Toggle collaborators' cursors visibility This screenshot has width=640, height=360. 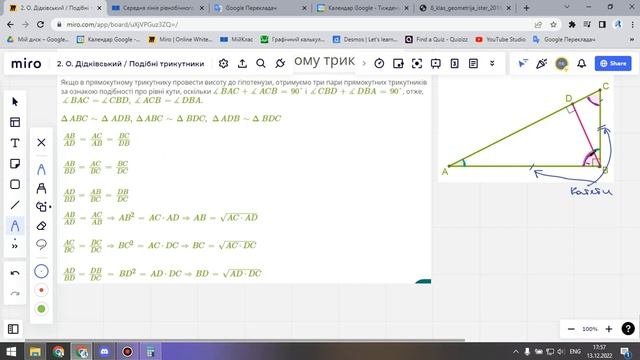click(x=523, y=63)
